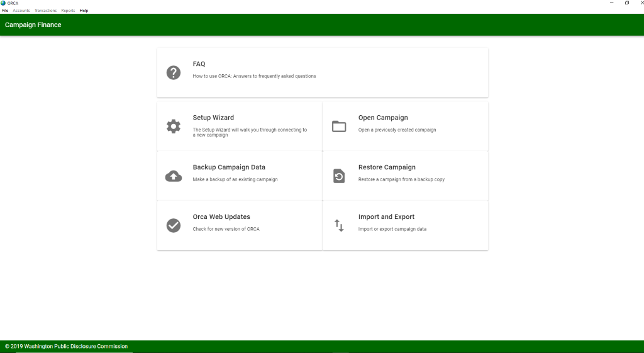
Task: Open the Transactions menu
Action: tap(45, 10)
